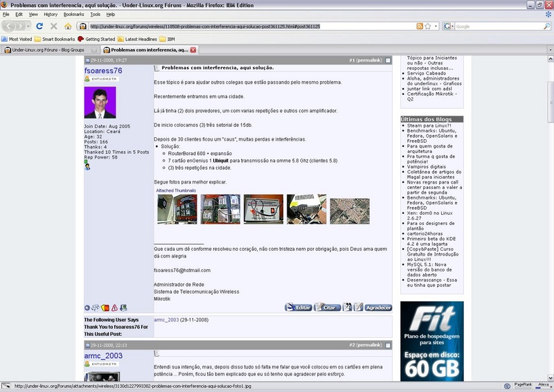This screenshot has width=554, height=392.
Task: Click the Citar quote button
Action: coord(327,308)
